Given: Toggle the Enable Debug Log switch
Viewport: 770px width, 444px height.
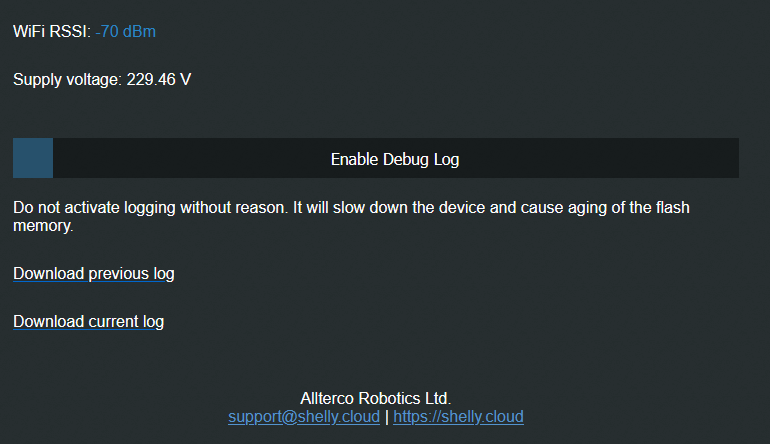Looking at the screenshot, I should (x=375, y=158).
